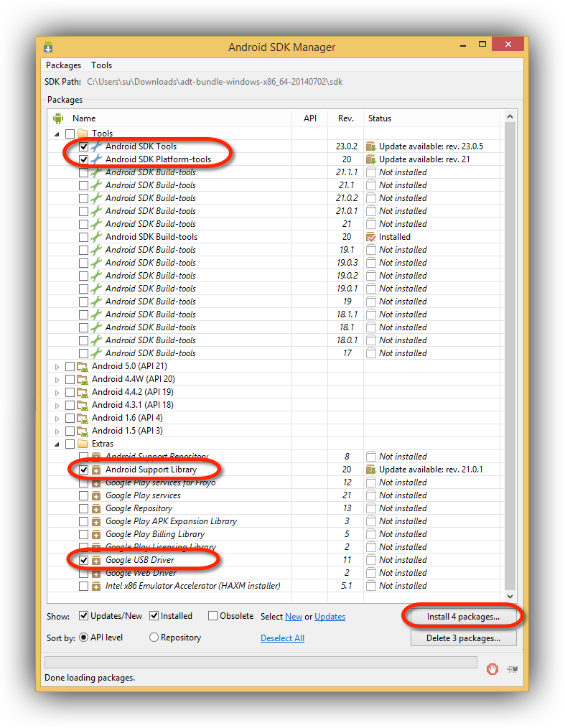This screenshot has width=565, height=728.
Task: Click the vertical scrollbar thumb of package list
Action: (x=510, y=355)
